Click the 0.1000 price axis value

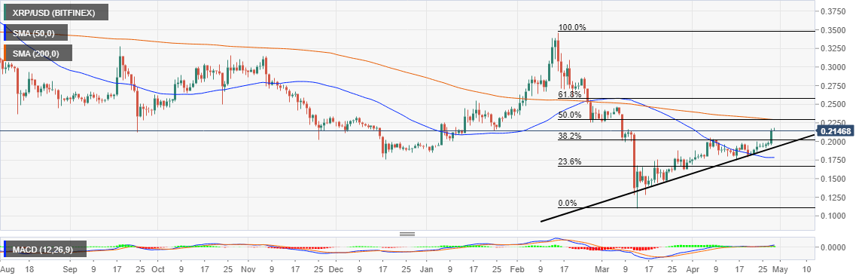pyautogui.click(x=834, y=216)
